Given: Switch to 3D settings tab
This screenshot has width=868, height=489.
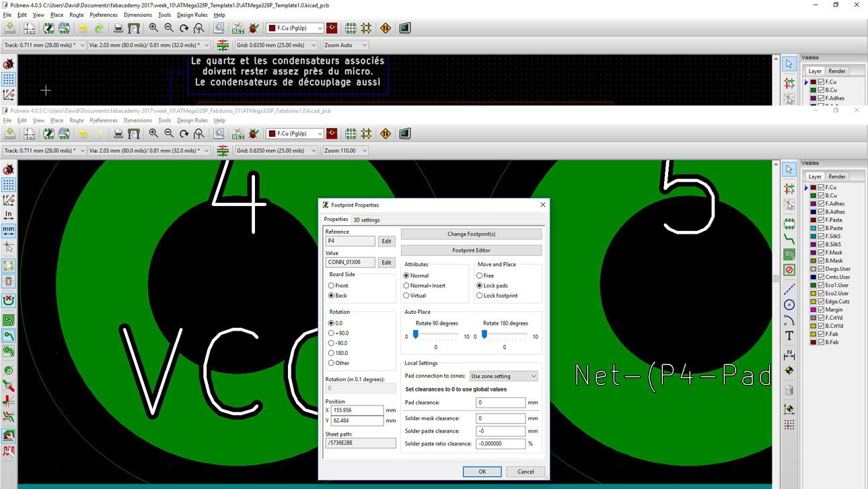Looking at the screenshot, I should click(367, 220).
